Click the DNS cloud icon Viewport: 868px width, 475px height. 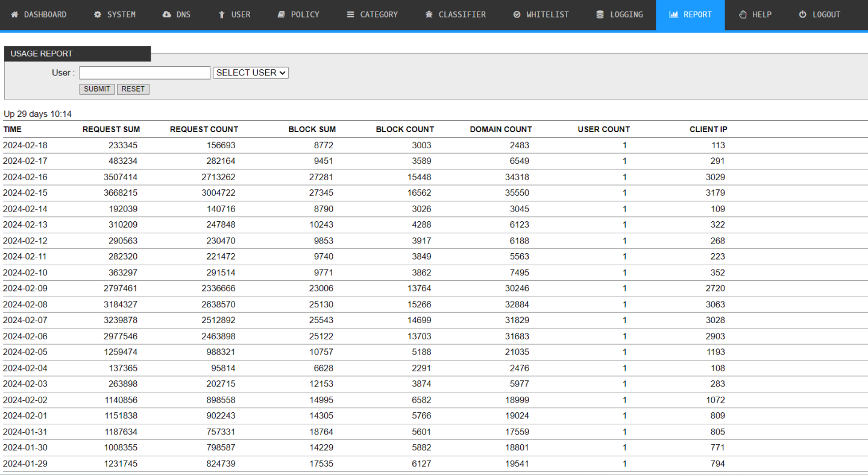(x=167, y=14)
